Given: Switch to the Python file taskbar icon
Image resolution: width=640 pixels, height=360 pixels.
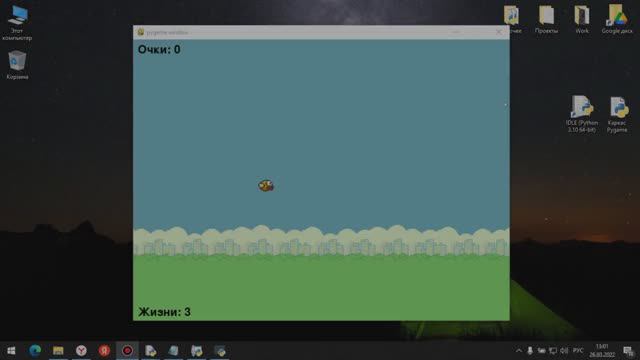Looking at the screenshot, I should [150, 351].
